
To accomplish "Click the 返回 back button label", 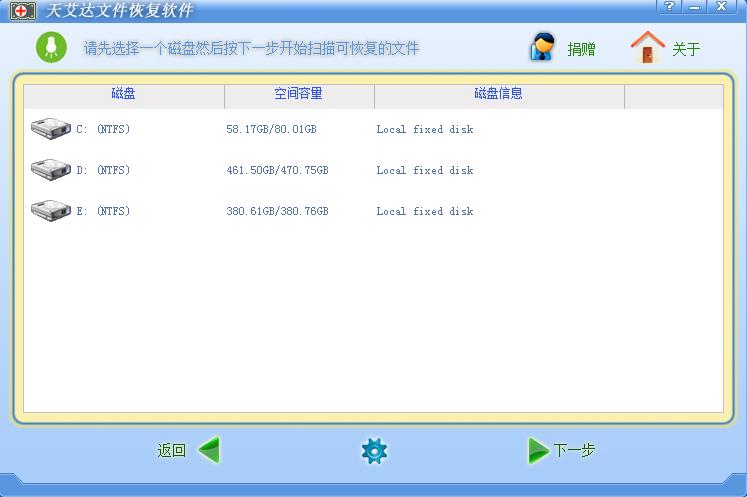I will (172, 450).
